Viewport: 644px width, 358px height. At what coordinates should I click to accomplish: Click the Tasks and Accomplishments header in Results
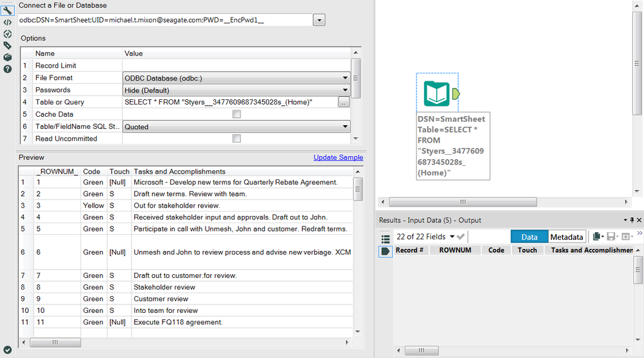click(589, 250)
